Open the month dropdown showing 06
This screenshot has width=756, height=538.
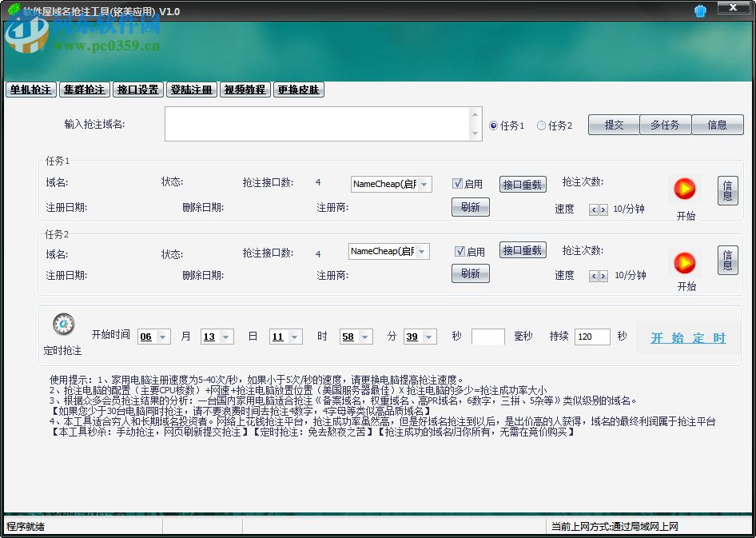[x=164, y=337]
